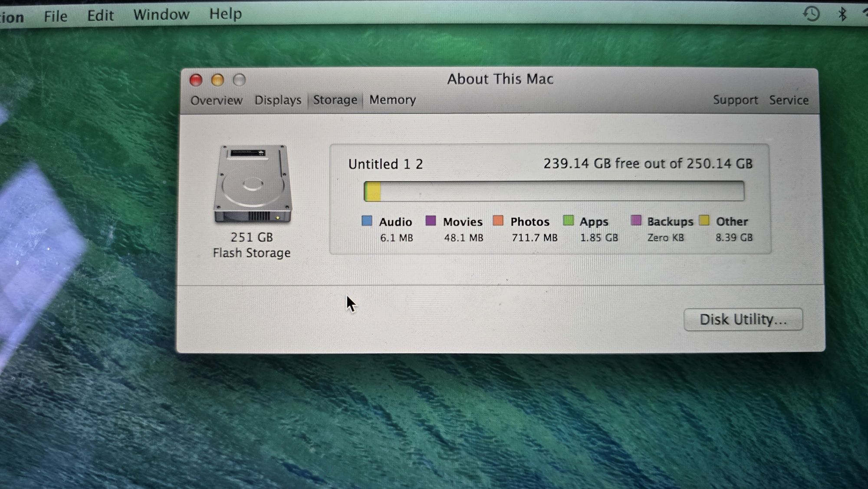This screenshot has height=489, width=868.
Task: Click the Movies category label
Action: [463, 222]
